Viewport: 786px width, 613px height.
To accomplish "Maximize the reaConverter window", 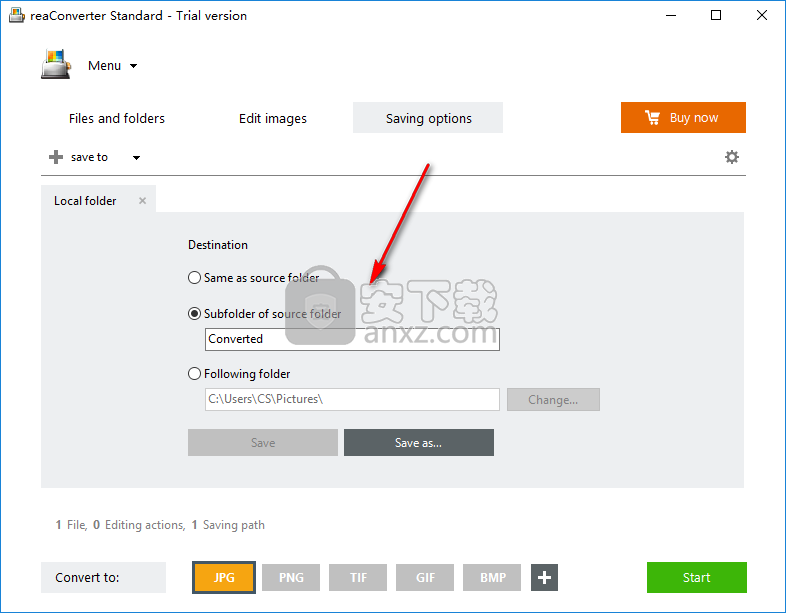I will (716, 16).
